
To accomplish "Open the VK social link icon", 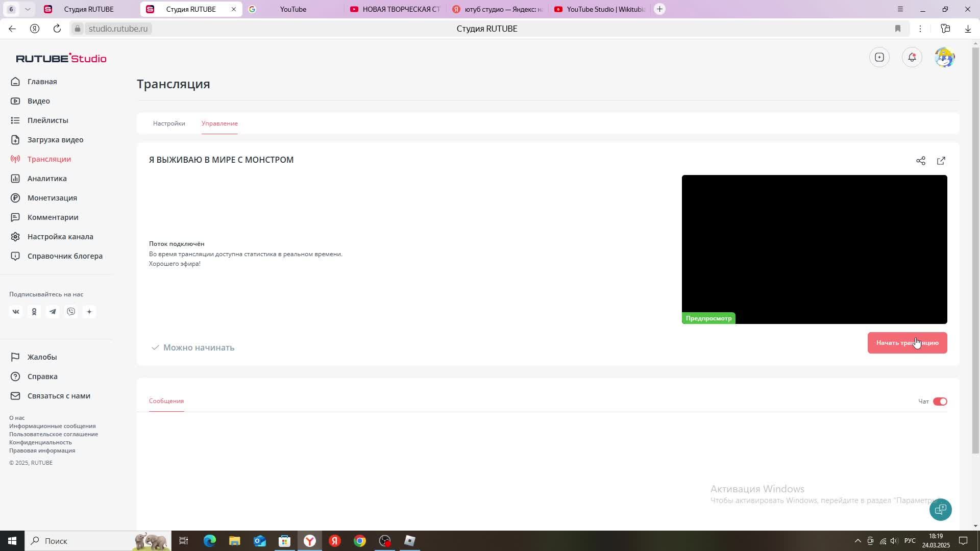I will pos(16,312).
